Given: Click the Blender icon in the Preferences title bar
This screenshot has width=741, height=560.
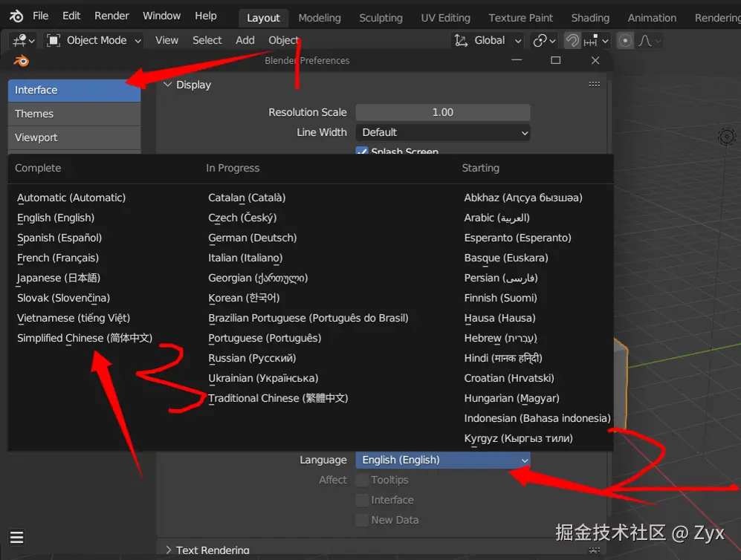Looking at the screenshot, I should (22, 61).
